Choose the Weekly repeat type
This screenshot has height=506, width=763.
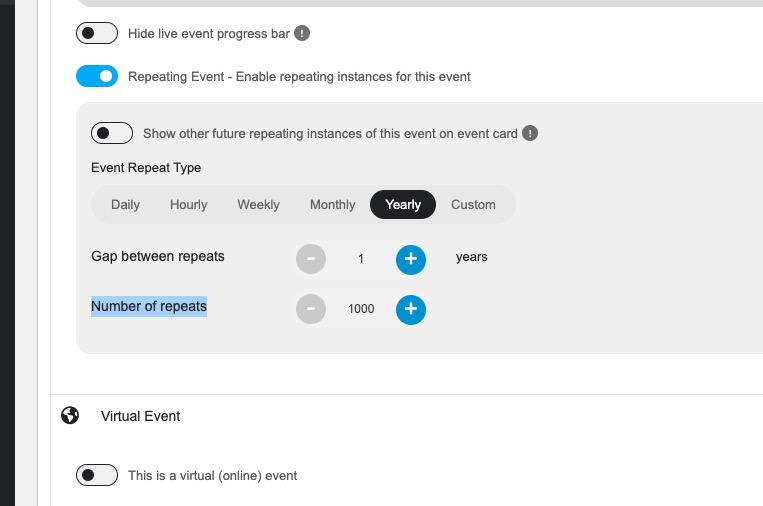tap(258, 204)
